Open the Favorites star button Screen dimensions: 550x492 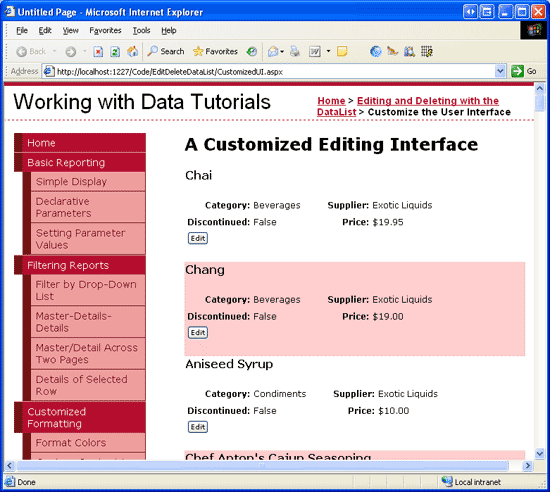215,52
